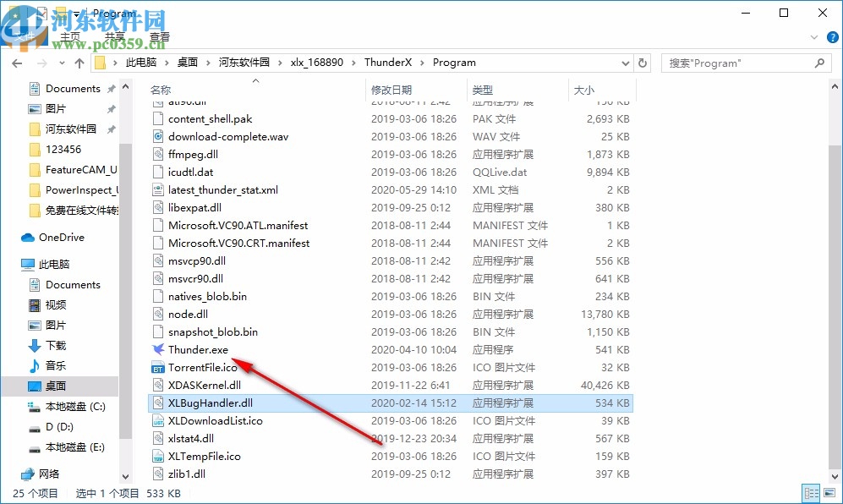Screen dimensions: 843x504
Task: Click the OneDrive item in the sidebar
Action: [54, 237]
